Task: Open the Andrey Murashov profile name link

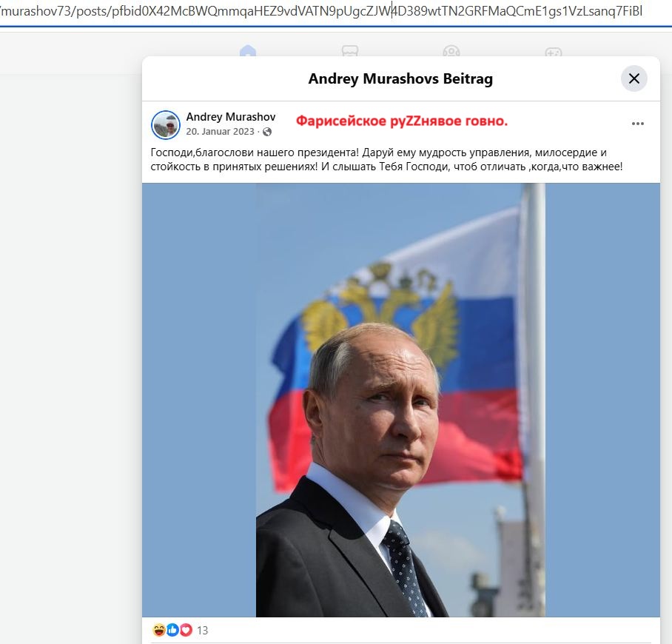Action: coord(231,117)
